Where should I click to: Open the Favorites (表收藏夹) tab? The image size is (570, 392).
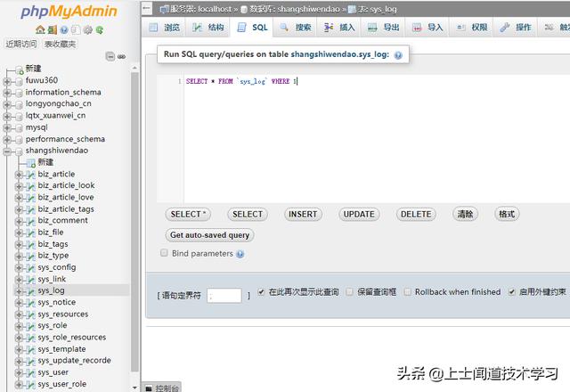click(x=60, y=44)
